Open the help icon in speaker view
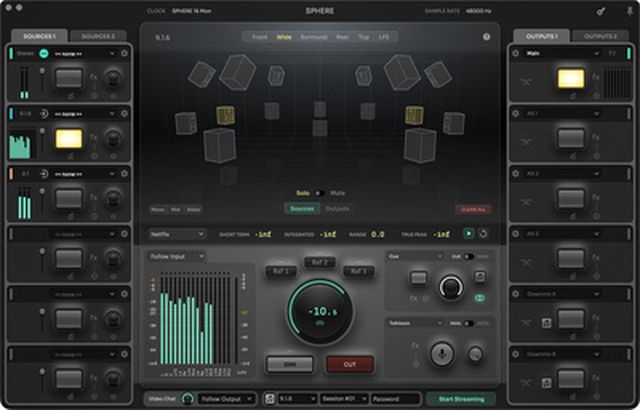The width and height of the screenshot is (640, 410). point(487,37)
